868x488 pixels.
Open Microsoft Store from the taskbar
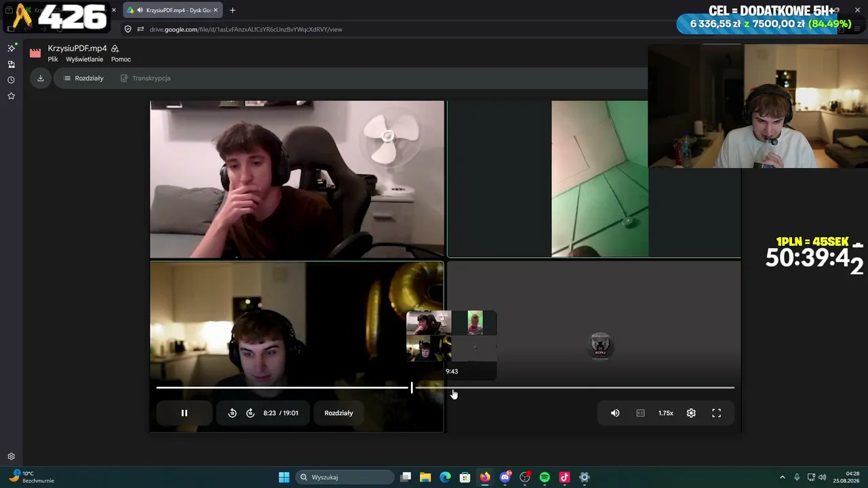pos(465,477)
